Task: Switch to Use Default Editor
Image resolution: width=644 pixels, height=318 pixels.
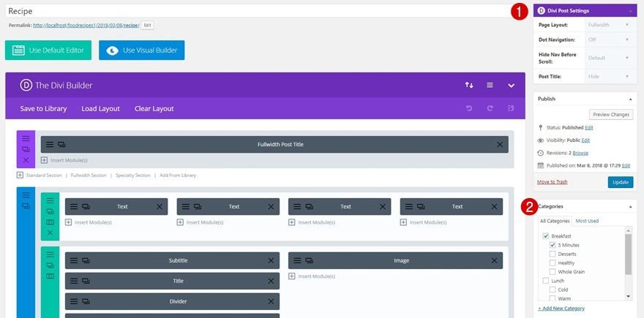Action: [x=48, y=50]
